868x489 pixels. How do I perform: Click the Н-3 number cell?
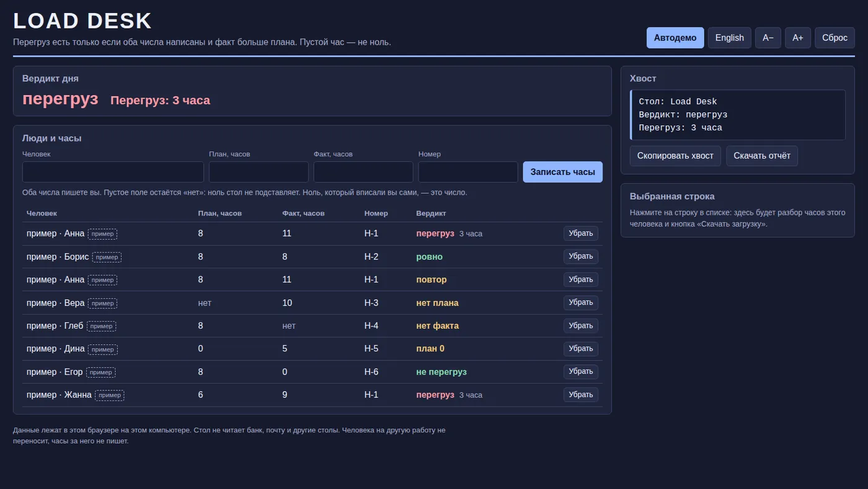(x=371, y=303)
